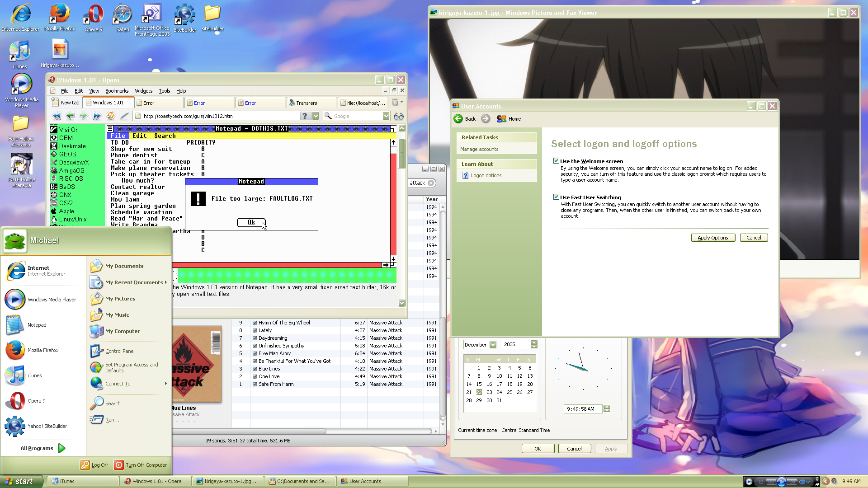The image size is (868, 488).
Task: Click Opera's Reload button
Action: pyautogui.click(x=110, y=116)
